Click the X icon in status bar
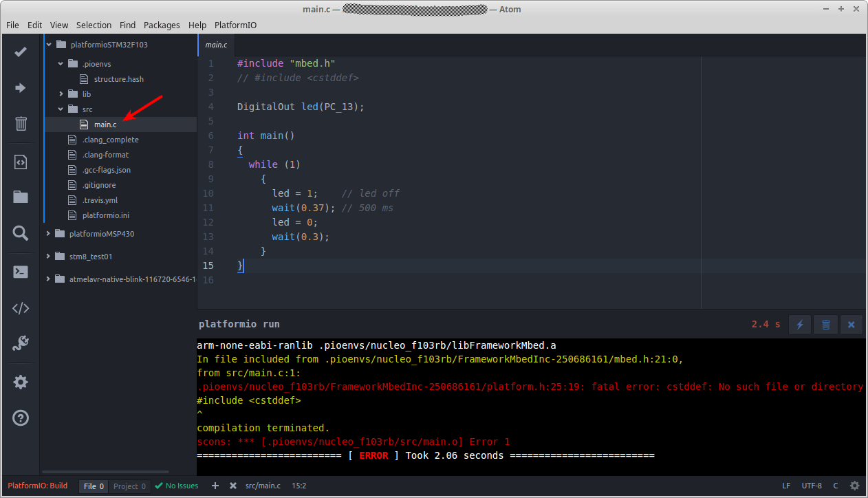Viewport: 868px width, 498px height. tap(233, 486)
